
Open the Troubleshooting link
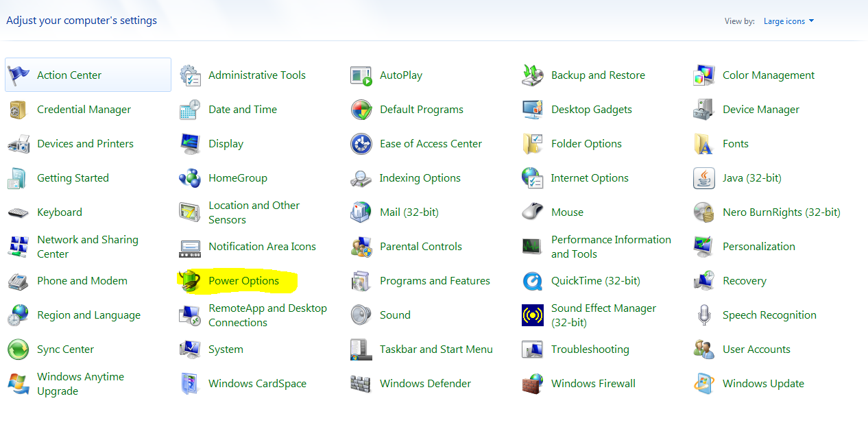(590, 350)
